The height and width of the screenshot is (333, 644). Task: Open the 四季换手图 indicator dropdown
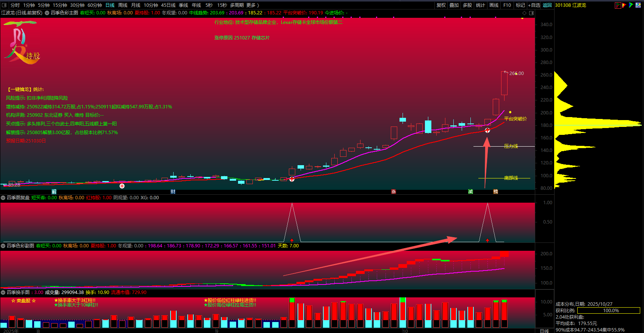click(x=3, y=292)
